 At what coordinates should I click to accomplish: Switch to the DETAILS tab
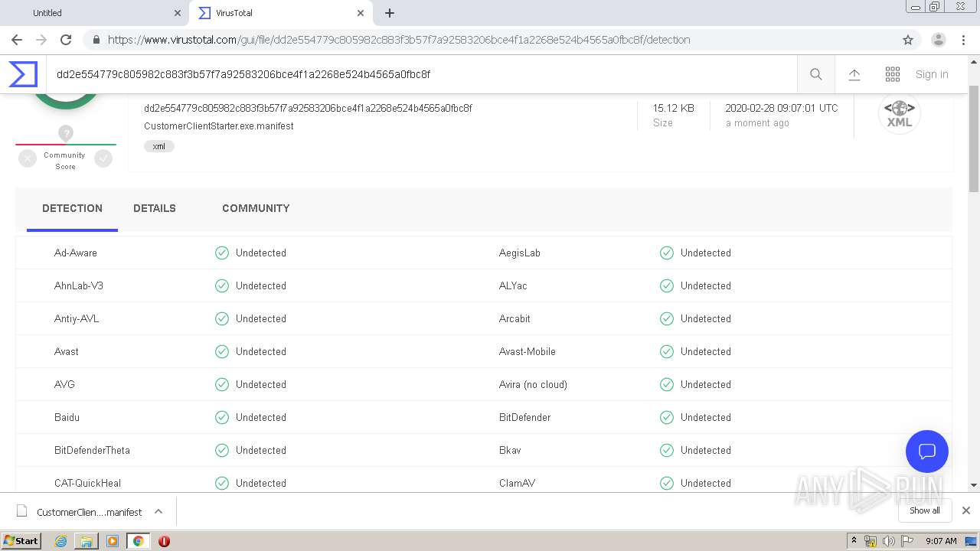click(155, 208)
